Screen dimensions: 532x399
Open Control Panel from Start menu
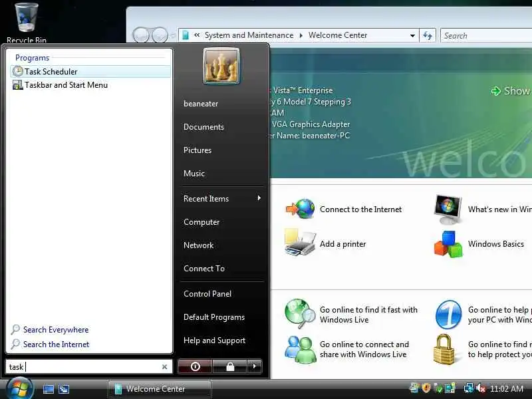[x=207, y=294]
